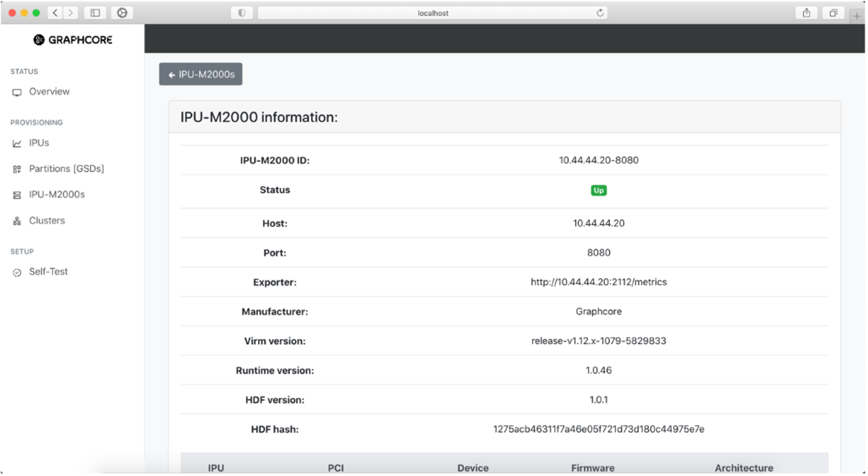This screenshot has height=476, width=868.
Task: Click the HDF hash: row label
Action: (274, 429)
